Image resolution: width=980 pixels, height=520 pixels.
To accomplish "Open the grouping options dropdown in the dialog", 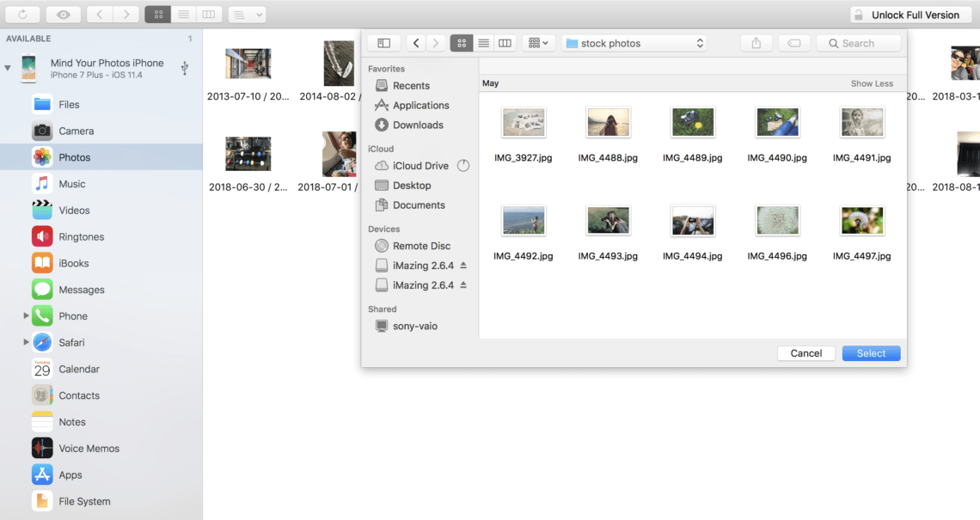I will tap(537, 42).
